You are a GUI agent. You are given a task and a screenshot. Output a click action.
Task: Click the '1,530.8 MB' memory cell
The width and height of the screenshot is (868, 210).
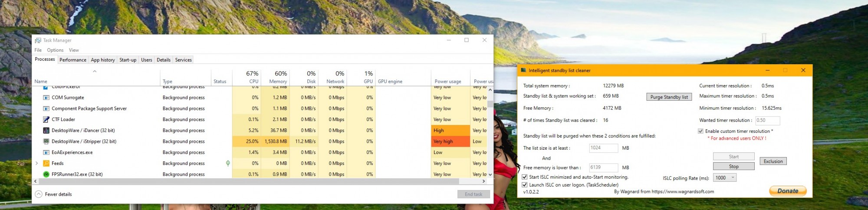pyautogui.click(x=275, y=141)
